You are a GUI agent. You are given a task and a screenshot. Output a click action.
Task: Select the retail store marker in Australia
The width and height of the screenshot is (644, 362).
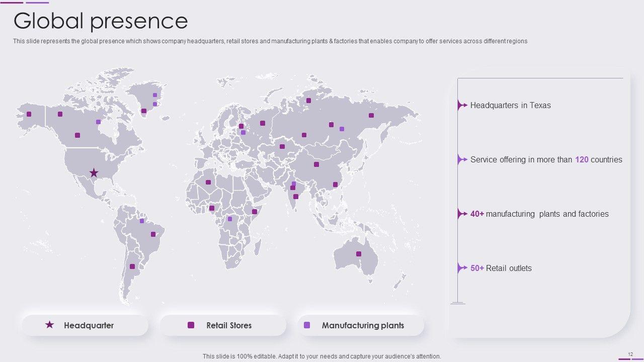(359, 254)
